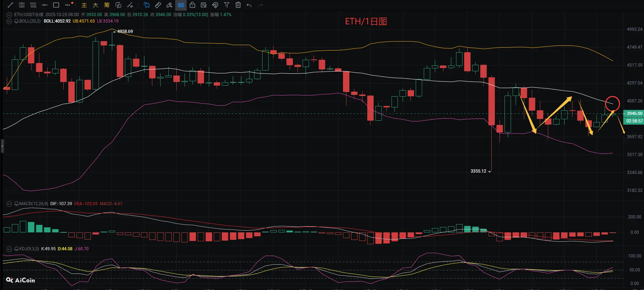The image size is (644, 290).
Task: Click the DIF:-107.39 value
Action: click(x=61, y=204)
